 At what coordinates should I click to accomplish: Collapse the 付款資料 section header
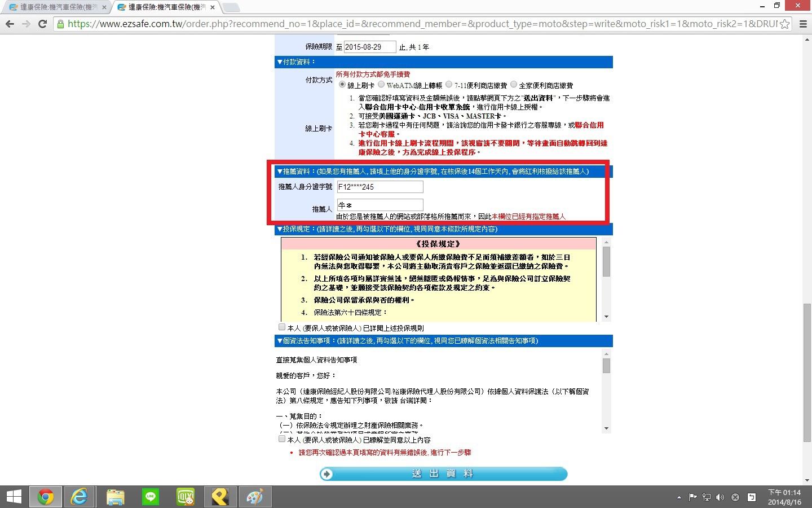(444, 62)
